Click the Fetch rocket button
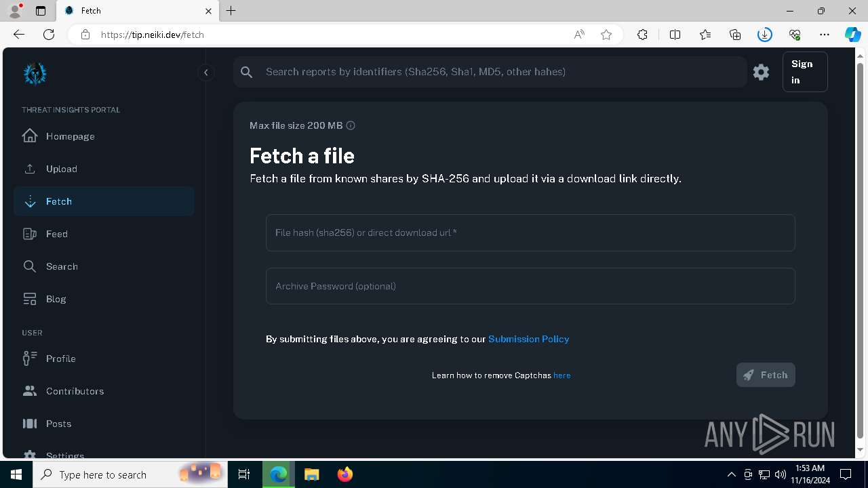The image size is (868, 488). click(766, 375)
